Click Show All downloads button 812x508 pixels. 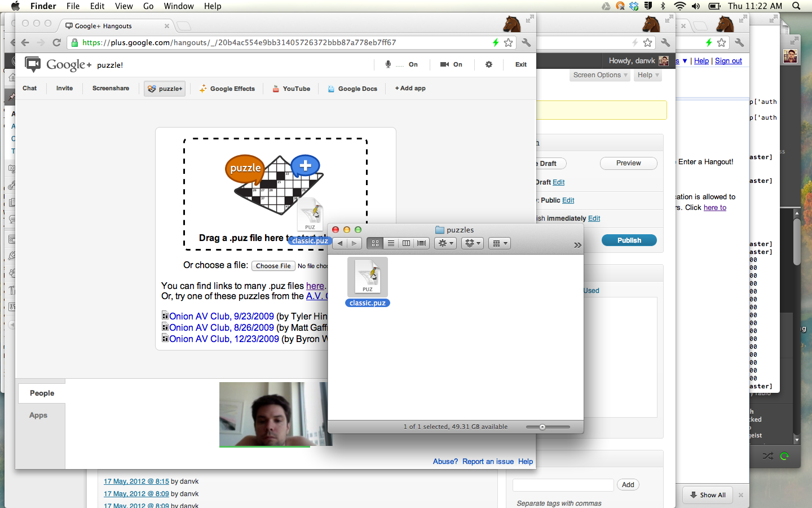(708, 495)
